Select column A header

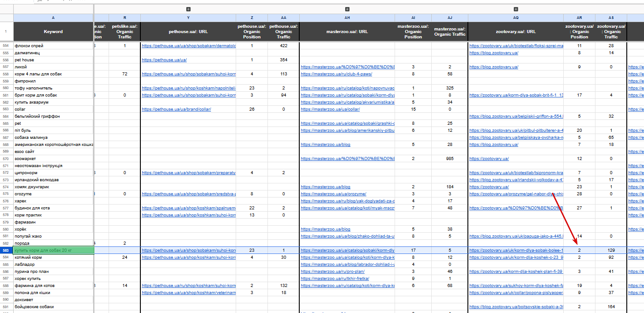[53, 18]
